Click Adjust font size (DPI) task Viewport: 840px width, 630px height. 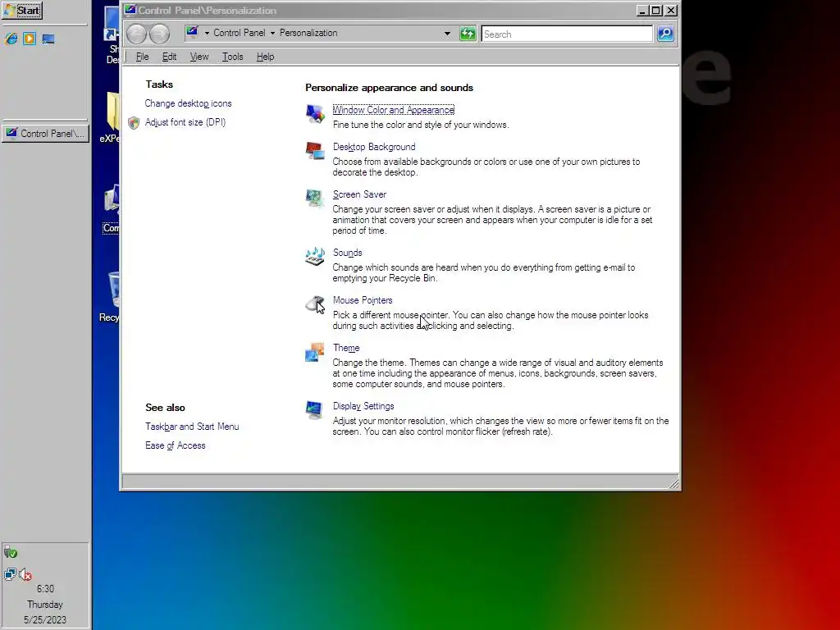click(185, 122)
